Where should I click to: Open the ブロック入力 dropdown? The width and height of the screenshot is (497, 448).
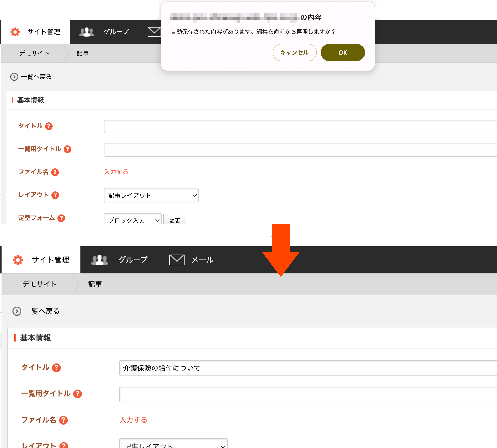133,219
